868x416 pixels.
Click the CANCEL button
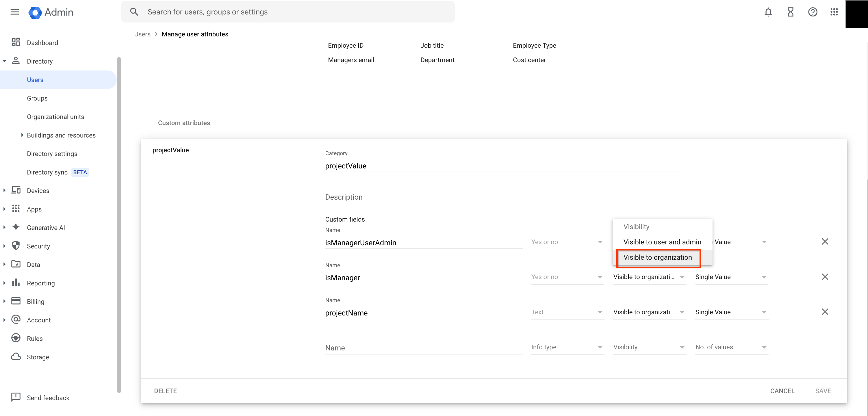[782, 391]
